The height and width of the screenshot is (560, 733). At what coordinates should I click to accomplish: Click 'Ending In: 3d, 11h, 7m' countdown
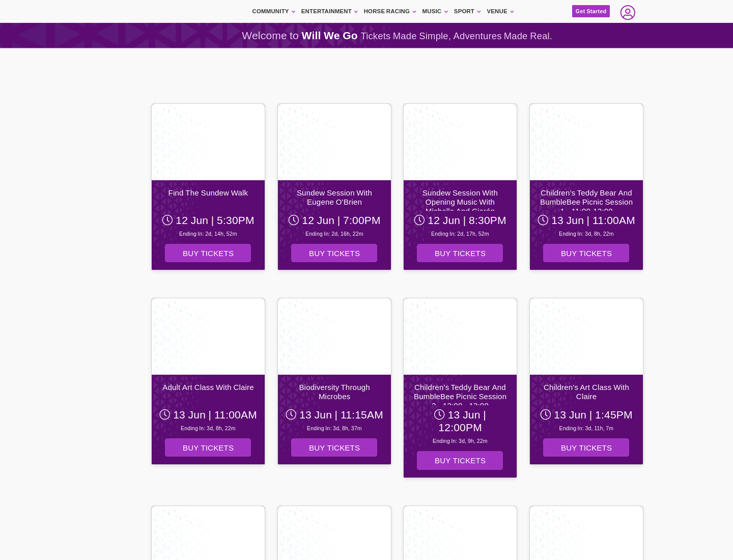click(x=586, y=428)
